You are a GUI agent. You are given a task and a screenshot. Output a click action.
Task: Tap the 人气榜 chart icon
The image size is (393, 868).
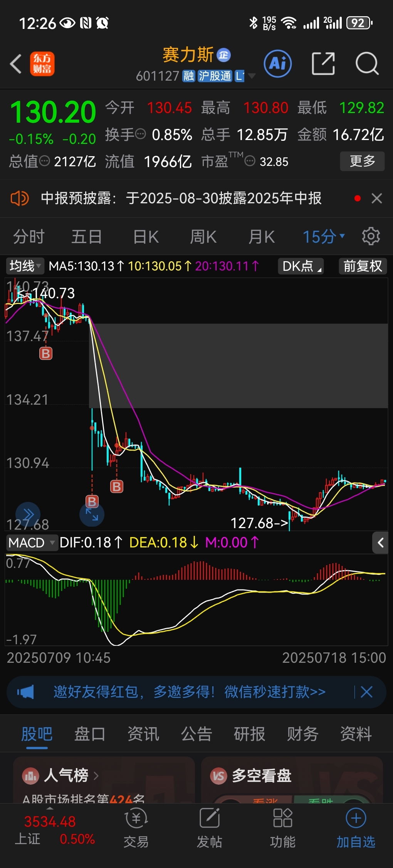point(30,775)
